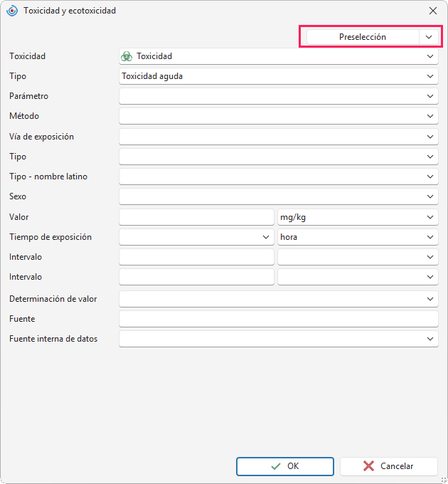Image resolution: width=448 pixels, height=484 pixels.
Task: Click the Preselección button
Action: (363, 37)
